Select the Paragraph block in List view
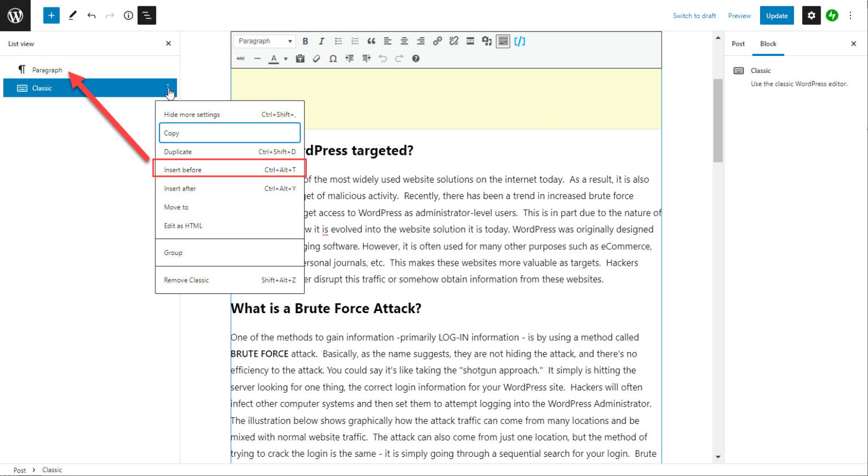Viewport: 868px width, 476px height. [x=47, y=70]
